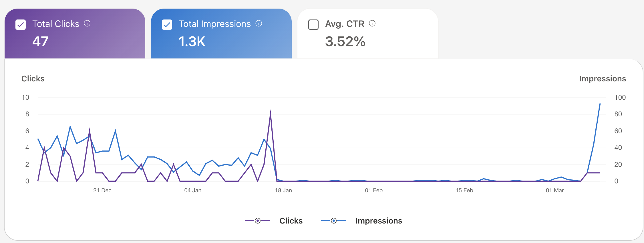Click the Total Impressions info icon
This screenshot has height=243, width=644.
pyautogui.click(x=259, y=23)
